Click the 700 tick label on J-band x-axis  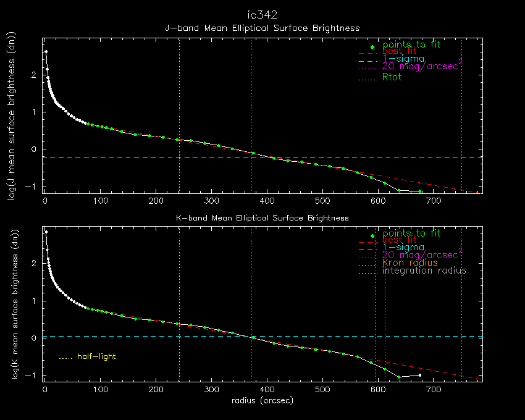[x=434, y=201]
